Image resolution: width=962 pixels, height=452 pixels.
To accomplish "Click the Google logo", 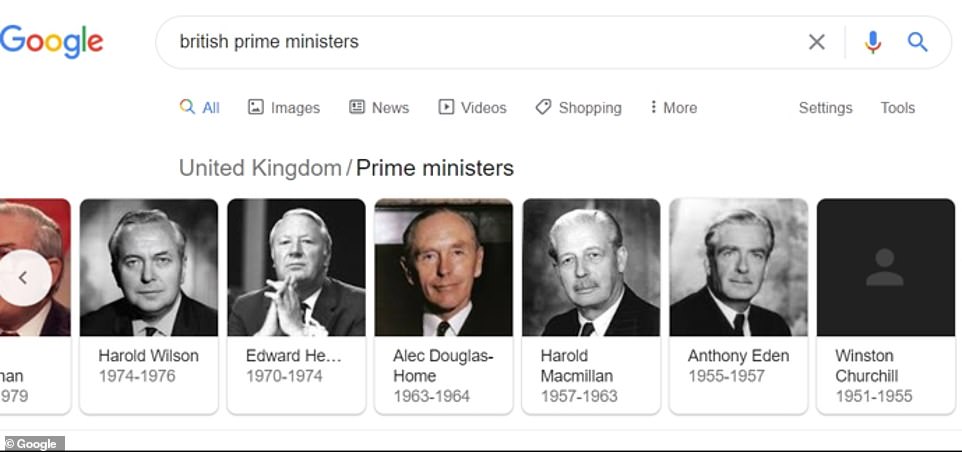I will point(52,42).
